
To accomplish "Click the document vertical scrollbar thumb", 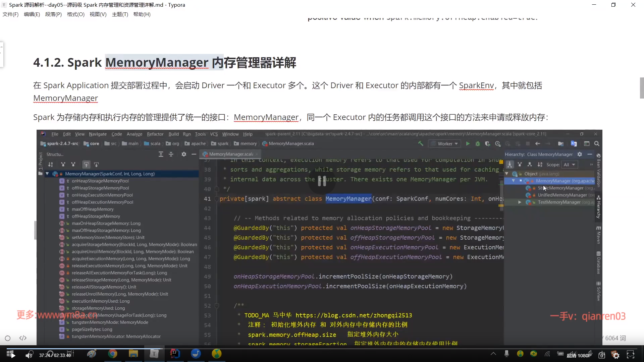I will [x=642, y=88].
